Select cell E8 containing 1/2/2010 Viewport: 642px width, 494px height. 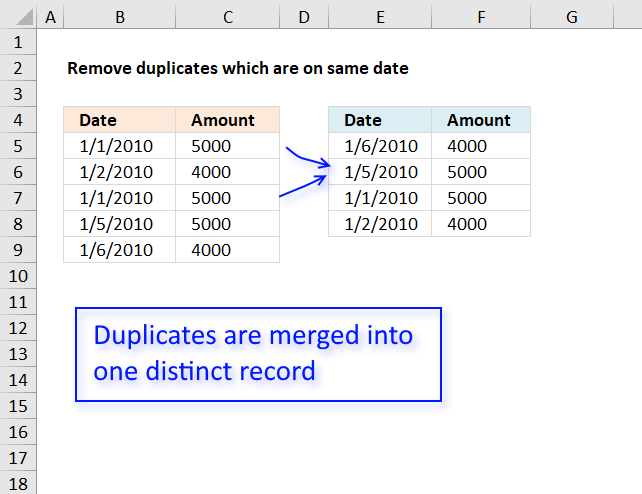pyautogui.click(x=380, y=224)
